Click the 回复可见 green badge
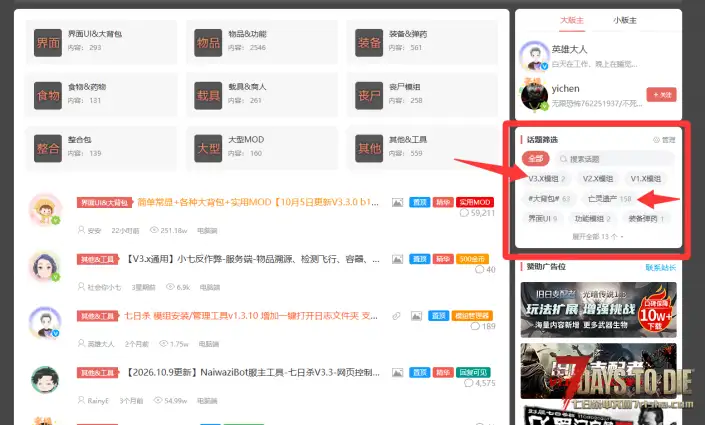 (x=473, y=372)
